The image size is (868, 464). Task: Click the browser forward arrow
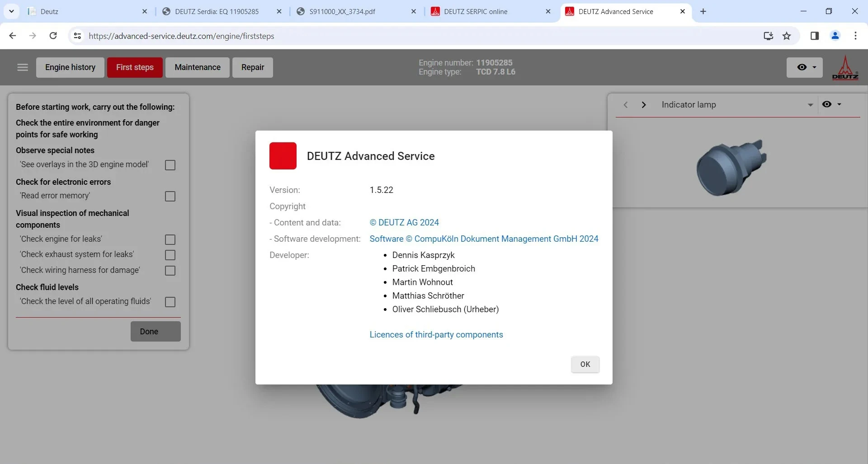[x=33, y=36]
